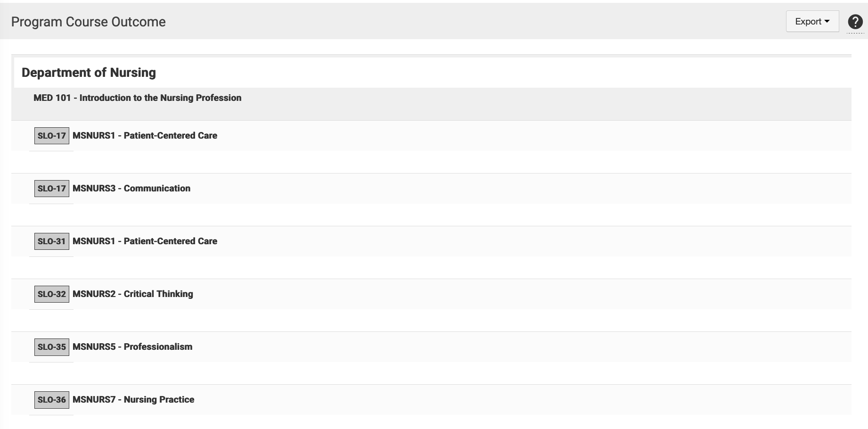Screen dimensions: 868x429
Task: Click empty space in the page title bar
Action: (x=471, y=22)
